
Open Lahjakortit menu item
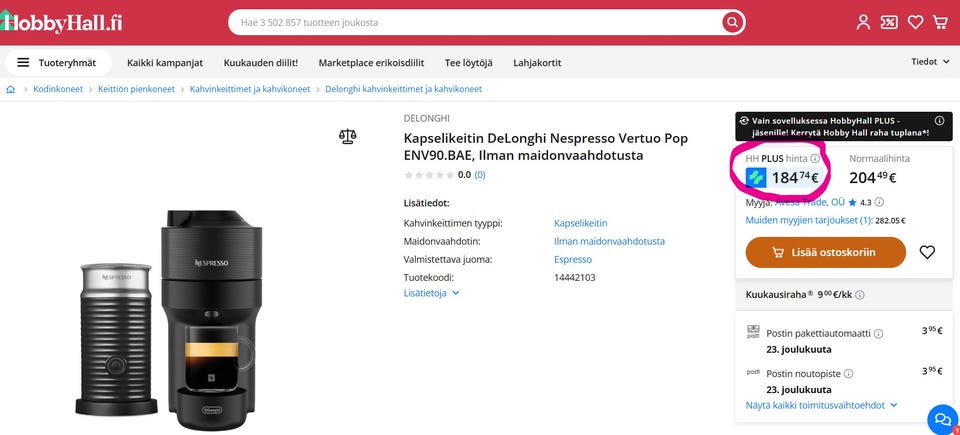click(x=537, y=62)
